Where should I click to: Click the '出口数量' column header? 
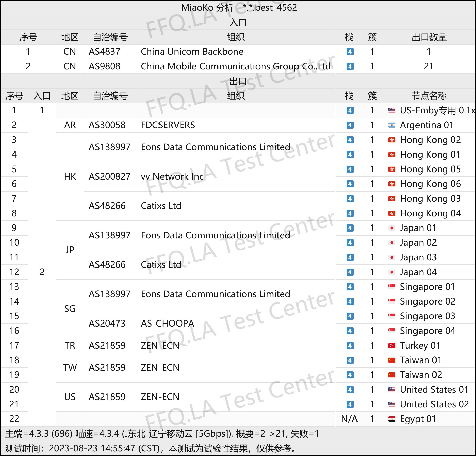[429, 37]
